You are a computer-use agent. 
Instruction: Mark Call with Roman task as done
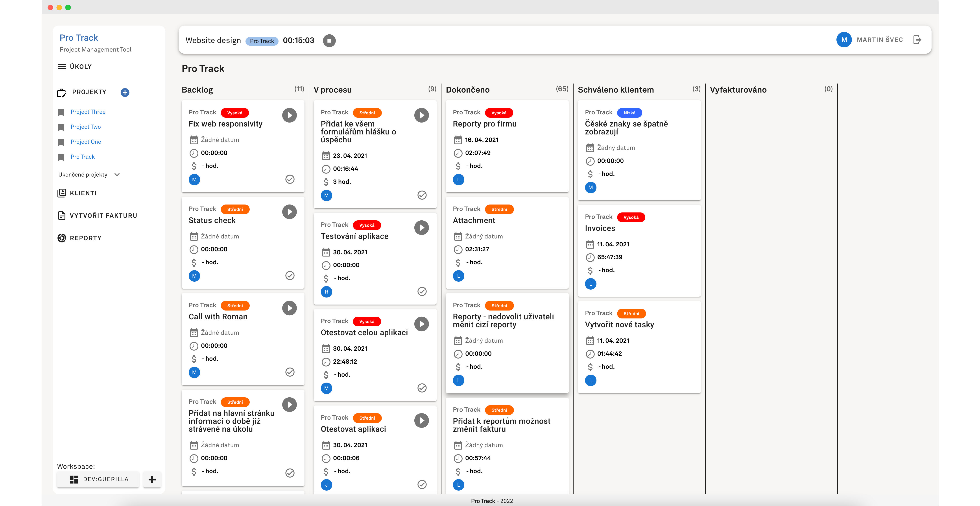pos(290,372)
